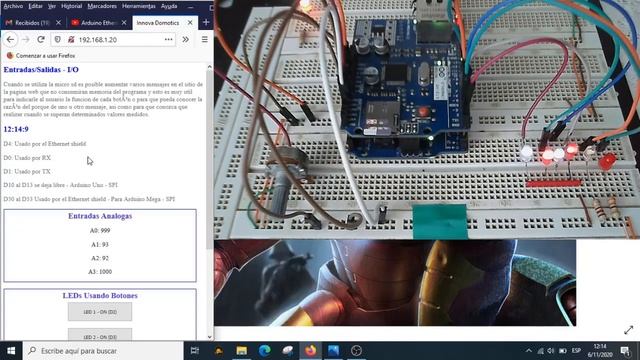Expand the image with the fullscreen arrow
Screen dimensions: 640x360
pos(629,330)
